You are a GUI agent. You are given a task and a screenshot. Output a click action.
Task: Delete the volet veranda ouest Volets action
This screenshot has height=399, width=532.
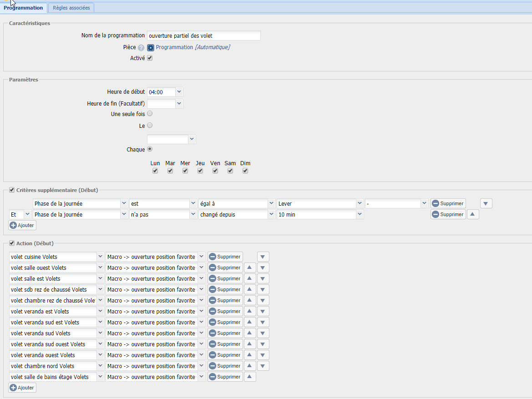pyautogui.click(x=225, y=355)
